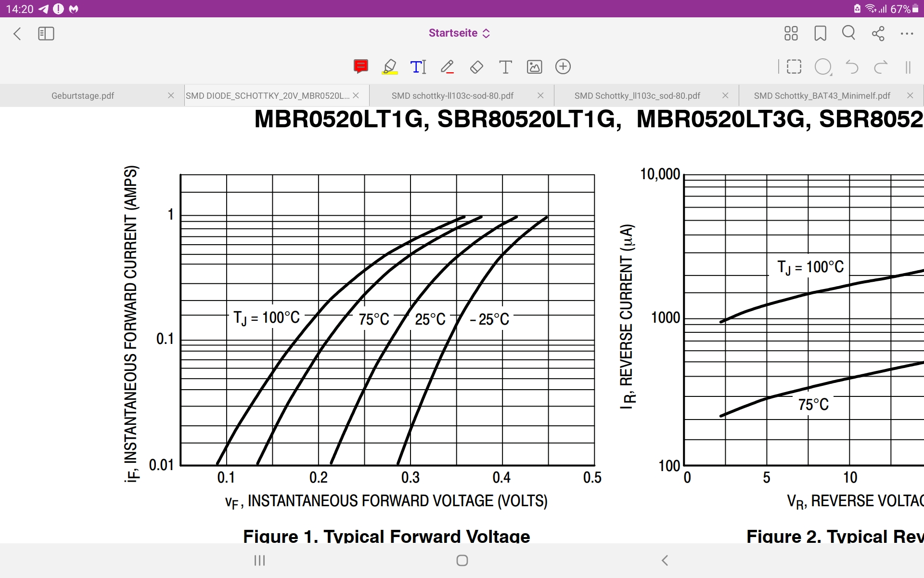Select the eraser tool
924x578 pixels.
click(476, 67)
